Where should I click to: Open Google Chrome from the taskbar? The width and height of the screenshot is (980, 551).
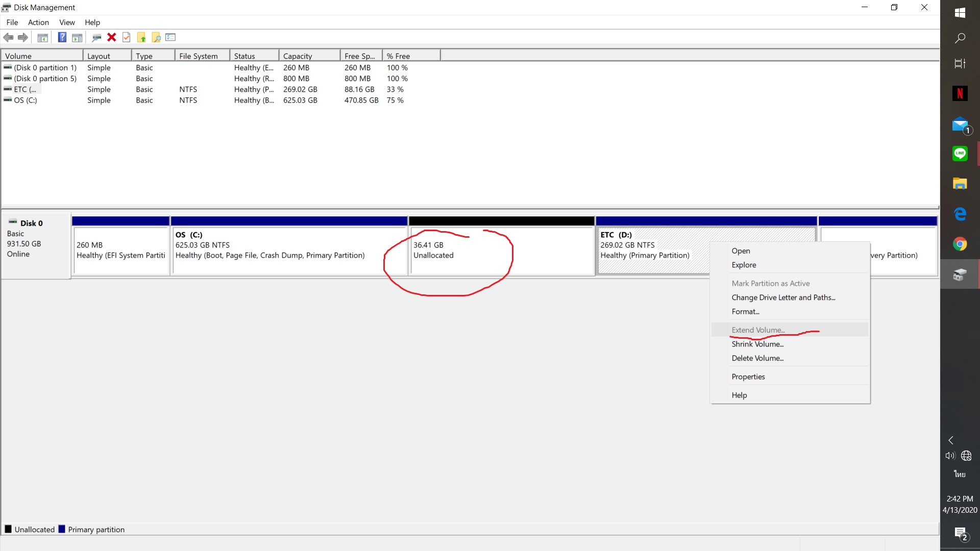tap(960, 244)
